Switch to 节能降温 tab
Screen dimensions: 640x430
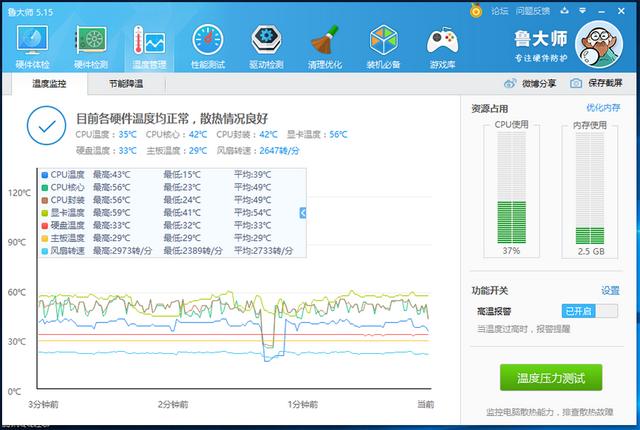126,84
